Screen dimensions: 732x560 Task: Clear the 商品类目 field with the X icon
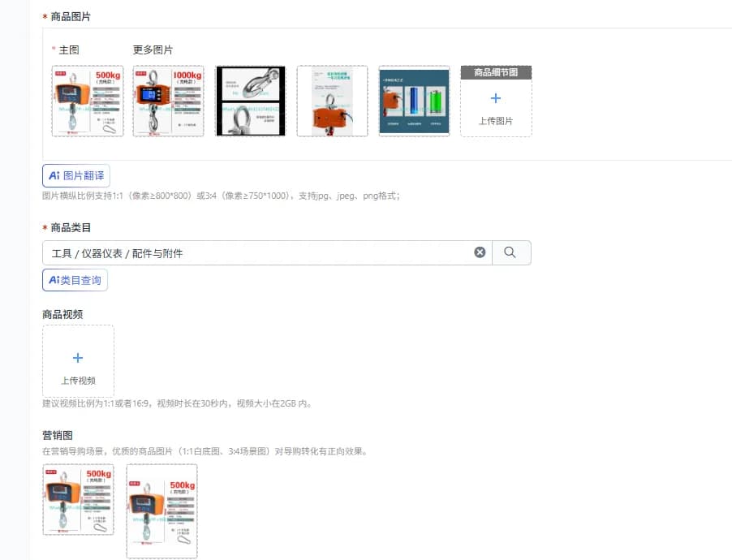pyautogui.click(x=480, y=252)
